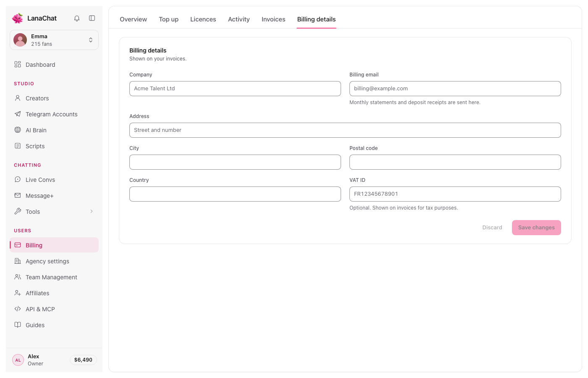
Task: Click the AL user avatar
Action: pos(18,360)
